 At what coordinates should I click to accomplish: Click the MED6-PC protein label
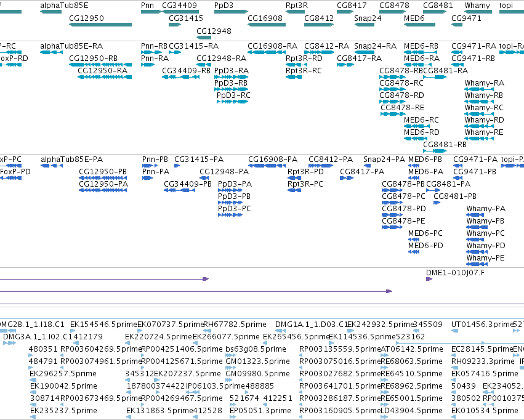[x=425, y=233]
